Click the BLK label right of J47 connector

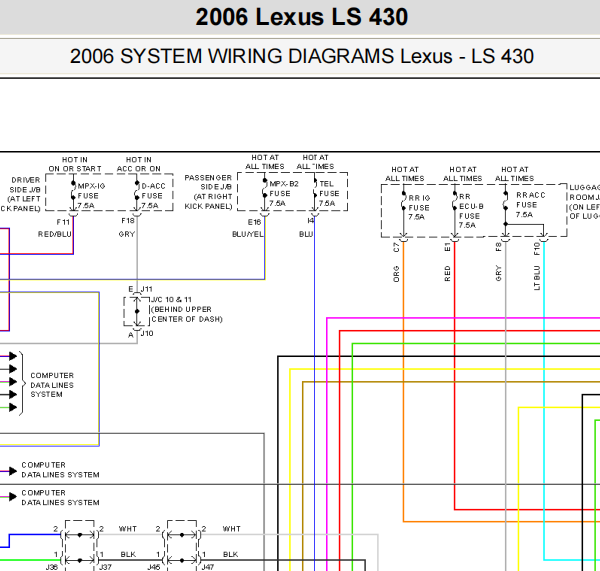pos(230,555)
